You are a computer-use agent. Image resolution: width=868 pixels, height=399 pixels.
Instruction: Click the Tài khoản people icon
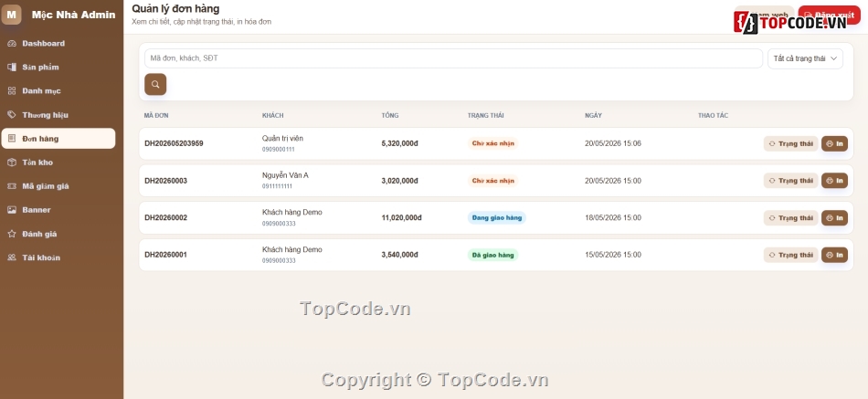tap(12, 257)
